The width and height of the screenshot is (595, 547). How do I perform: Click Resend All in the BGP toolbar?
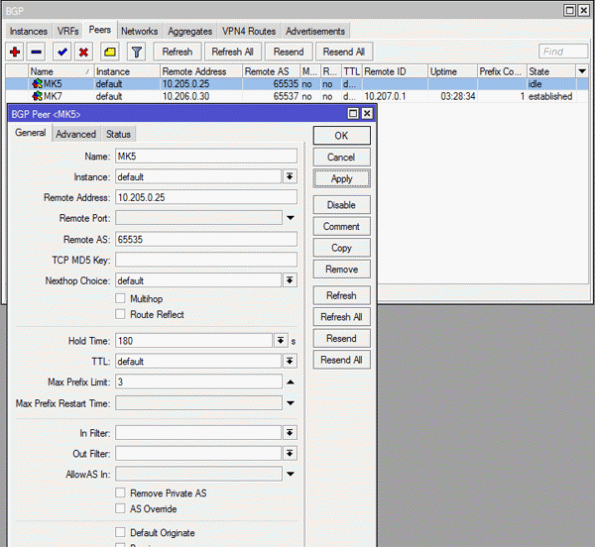[x=344, y=52]
